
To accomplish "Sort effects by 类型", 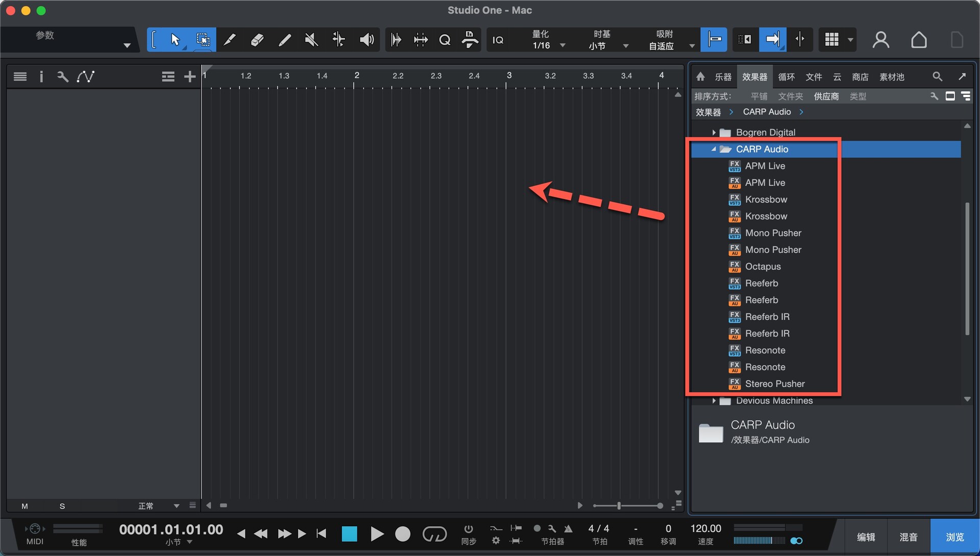I will click(x=857, y=96).
